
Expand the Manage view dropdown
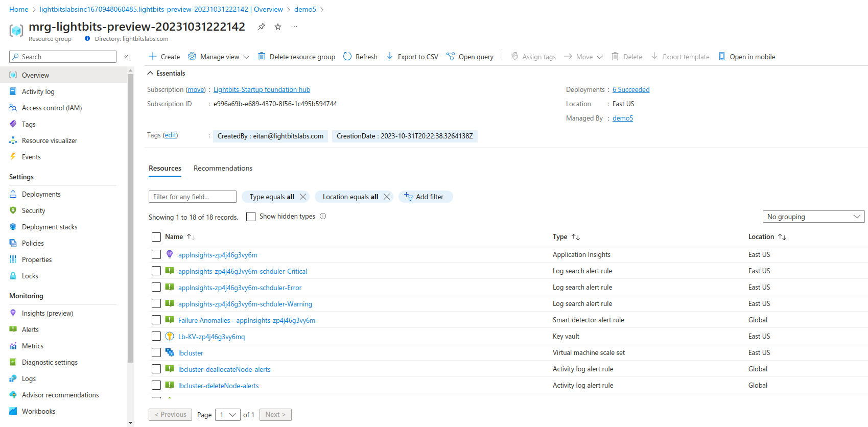(x=219, y=57)
